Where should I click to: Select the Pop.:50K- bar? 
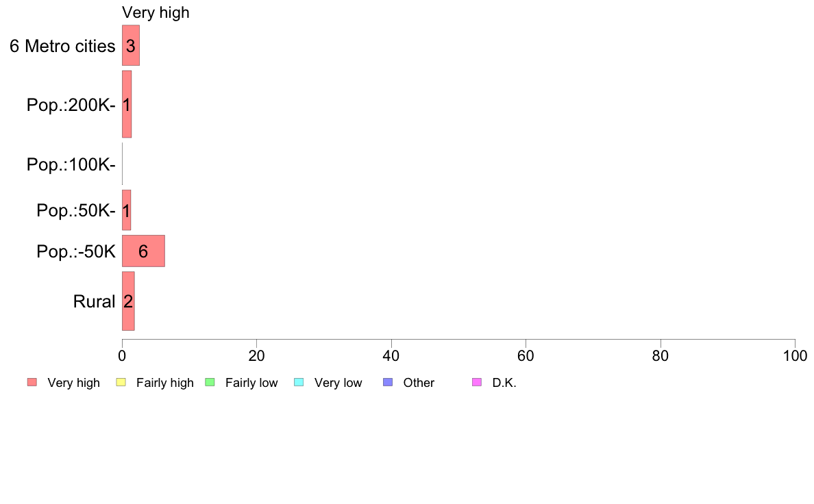[x=126, y=210]
